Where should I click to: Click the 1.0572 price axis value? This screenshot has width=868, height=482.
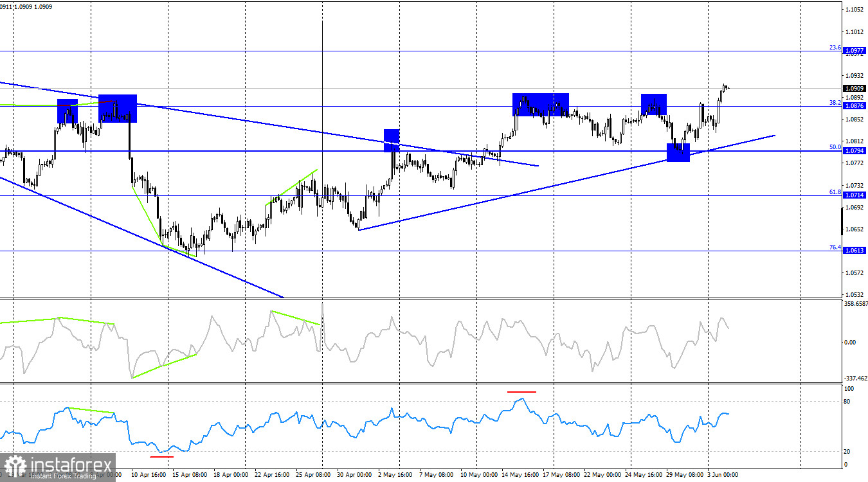pos(854,273)
